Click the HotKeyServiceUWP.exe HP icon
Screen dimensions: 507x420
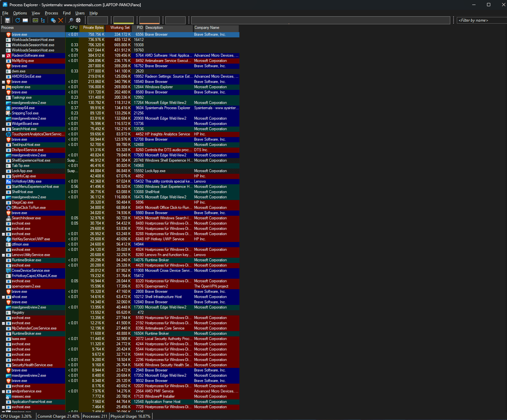(9, 239)
